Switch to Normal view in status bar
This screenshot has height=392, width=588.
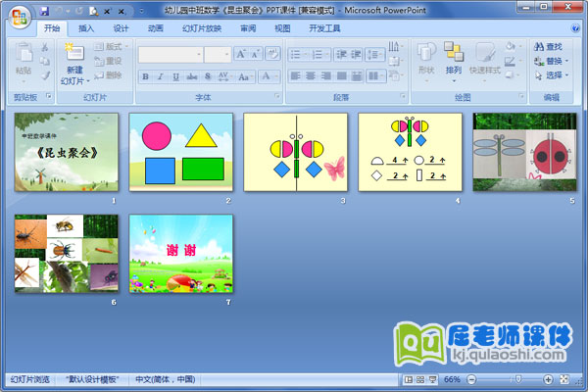(408, 379)
